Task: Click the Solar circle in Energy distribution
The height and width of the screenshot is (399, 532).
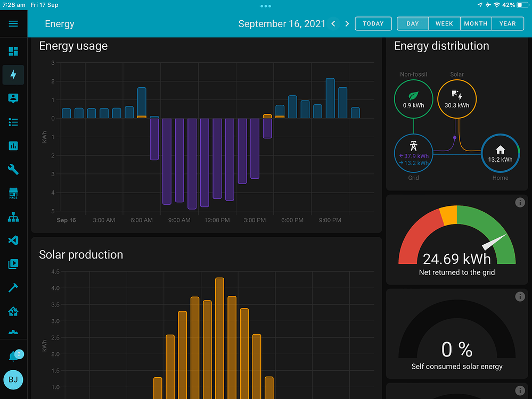Action: click(x=456, y=99)
